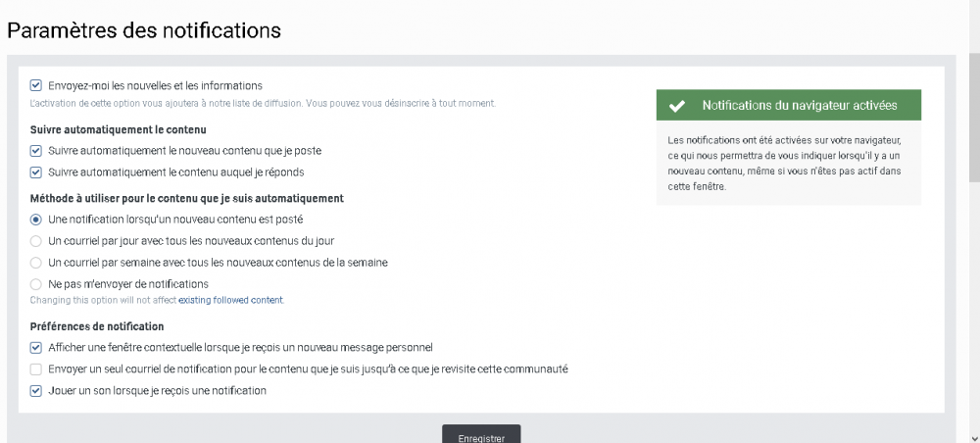The width and height of the screenshot is (980, 443).
Task: Choose 'Un courriel par jour' radio option
Action: (x=36, y=240)
